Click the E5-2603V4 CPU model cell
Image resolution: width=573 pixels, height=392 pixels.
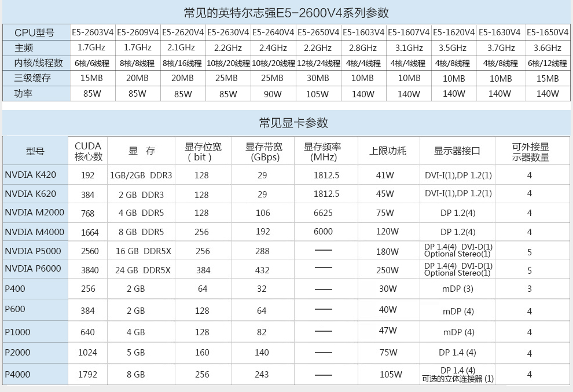pos(93,32)
